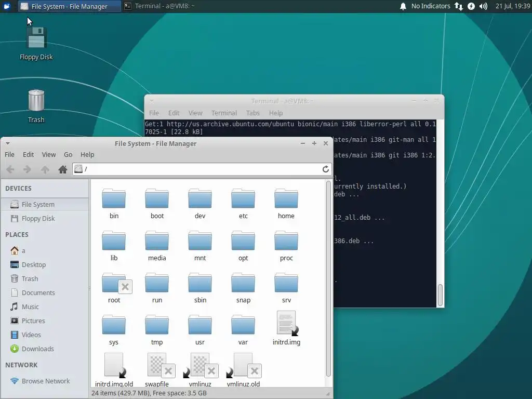Open Edit menu in File Manager
This screenshot has height=399, width=532.
pyautogui.click(x=28, y=154)
